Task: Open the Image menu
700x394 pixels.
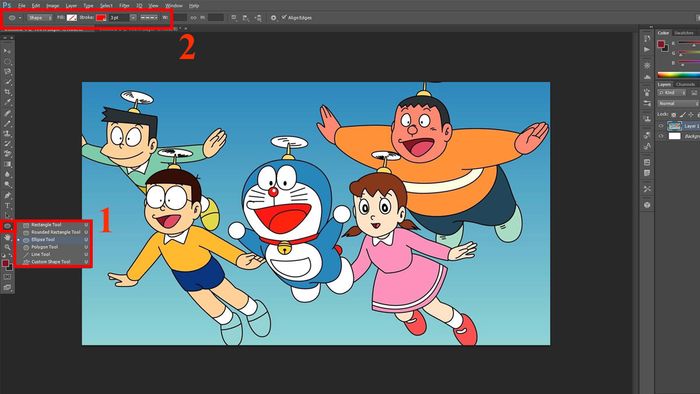Action: [x=53, y=6]
